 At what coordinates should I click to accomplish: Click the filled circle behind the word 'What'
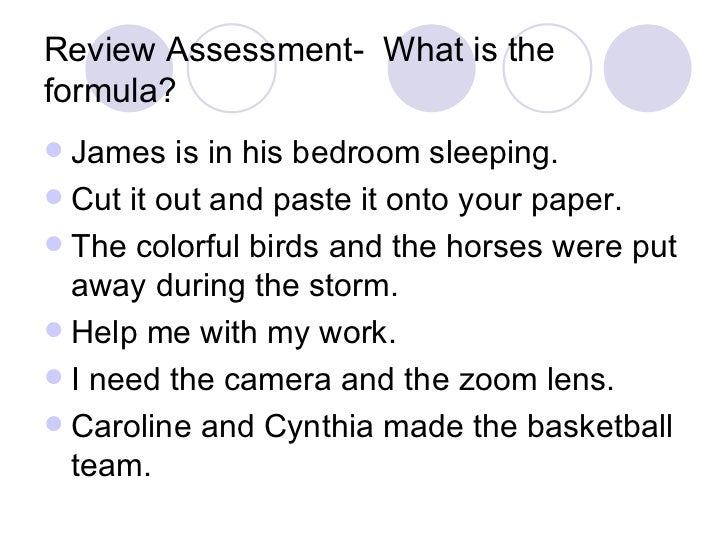[x=431, y=68]
